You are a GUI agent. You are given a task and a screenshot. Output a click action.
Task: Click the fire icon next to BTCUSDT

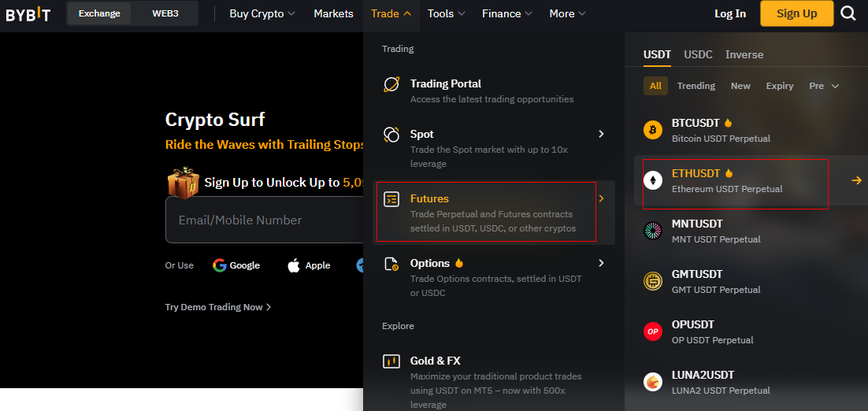(727, 123)
